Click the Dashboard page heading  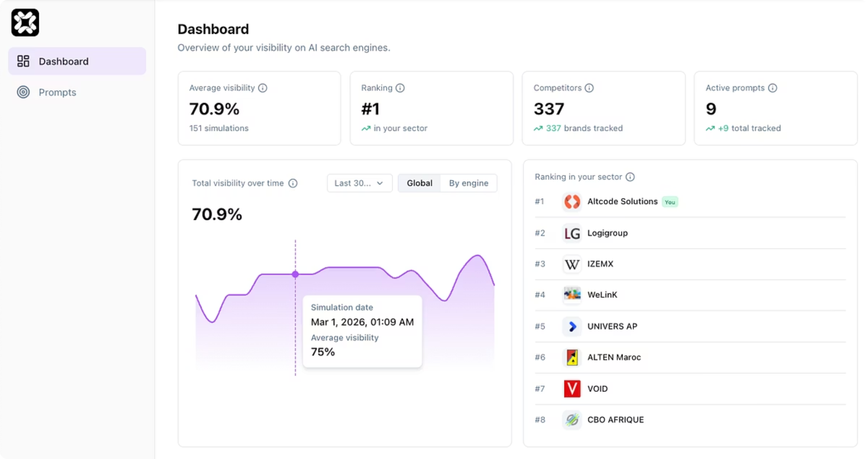pos(213,29)
